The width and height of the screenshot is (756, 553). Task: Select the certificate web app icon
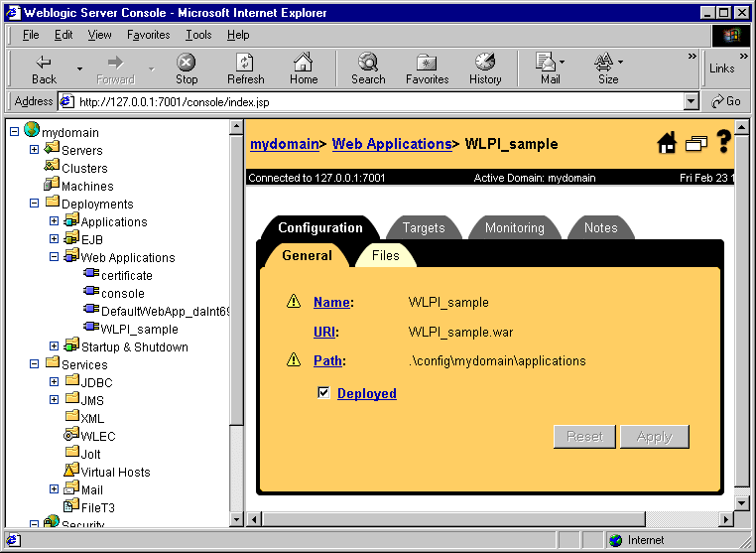click(x=91, y=274)
